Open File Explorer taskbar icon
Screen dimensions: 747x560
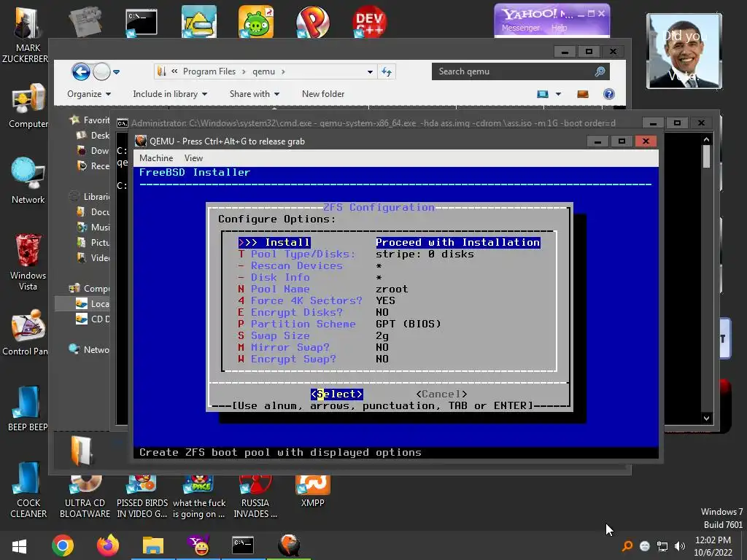point(153,545)
